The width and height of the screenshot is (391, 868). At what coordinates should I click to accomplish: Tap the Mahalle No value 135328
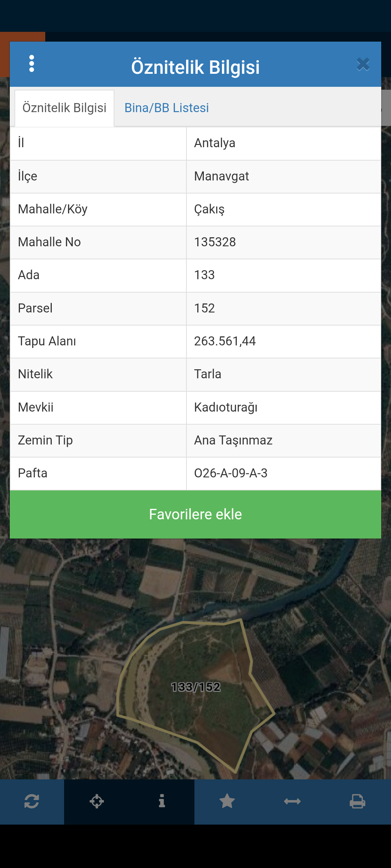215,242
